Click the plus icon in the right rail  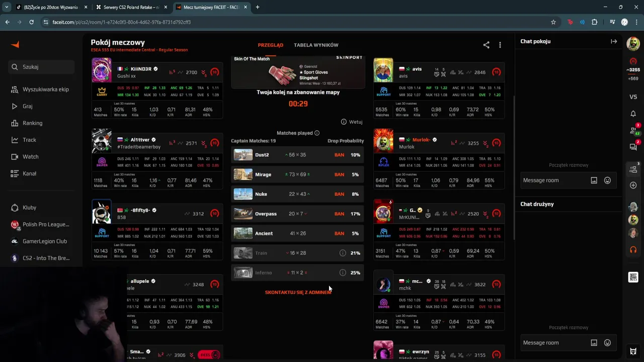coord(633,186)
